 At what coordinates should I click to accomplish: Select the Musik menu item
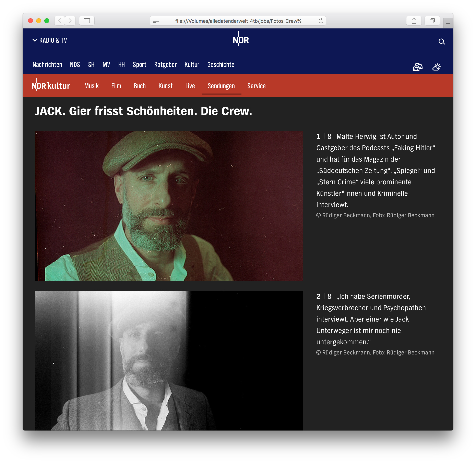pyautogui.click(x=91, y=86)
